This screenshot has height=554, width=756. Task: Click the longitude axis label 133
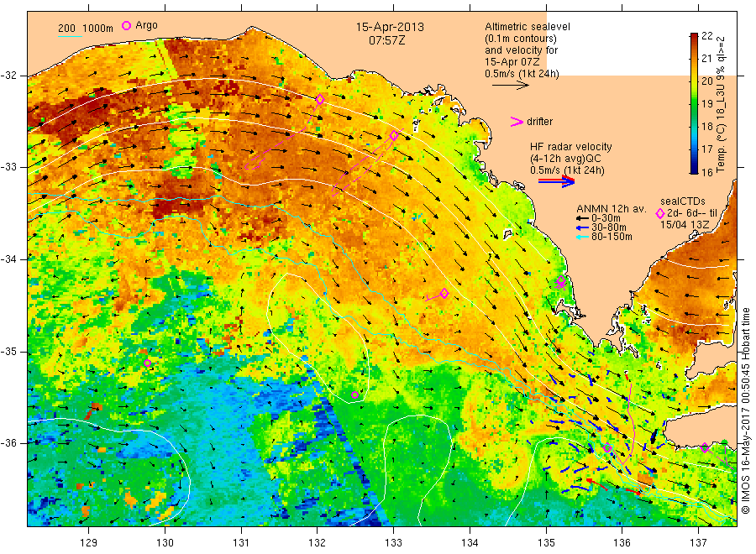pos(393,543)
